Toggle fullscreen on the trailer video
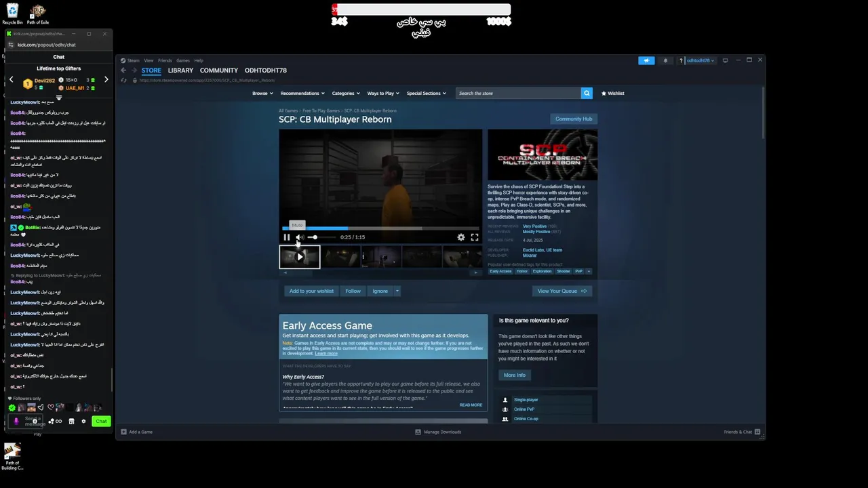868x488 pixels. [x=475, y=237]
